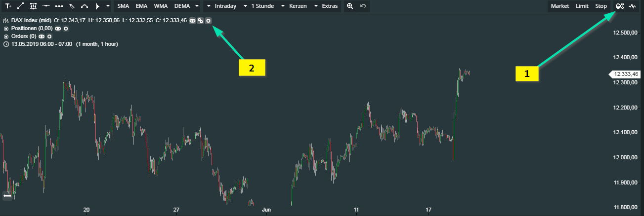Open chart settings circles icon

pos(619,6)
